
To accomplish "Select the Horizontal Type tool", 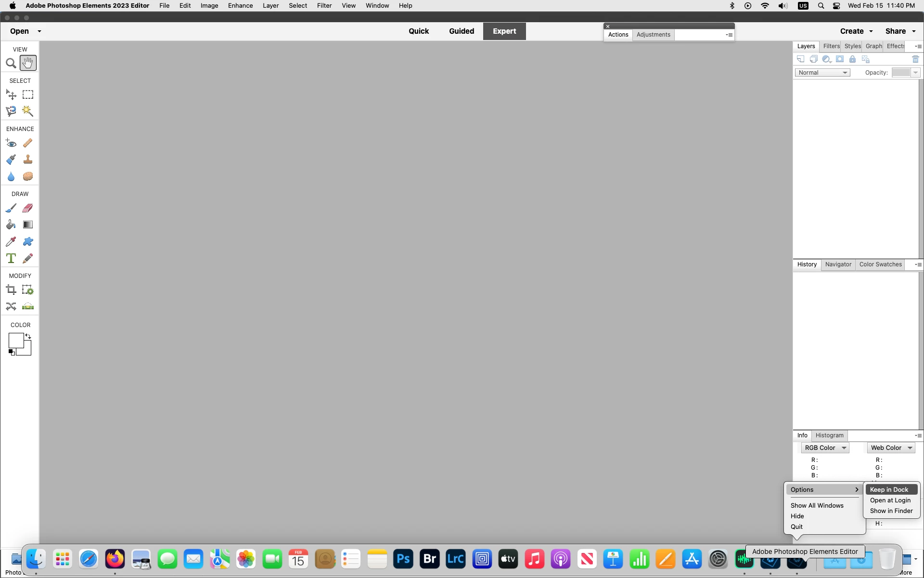I will (x=11, y=258).
